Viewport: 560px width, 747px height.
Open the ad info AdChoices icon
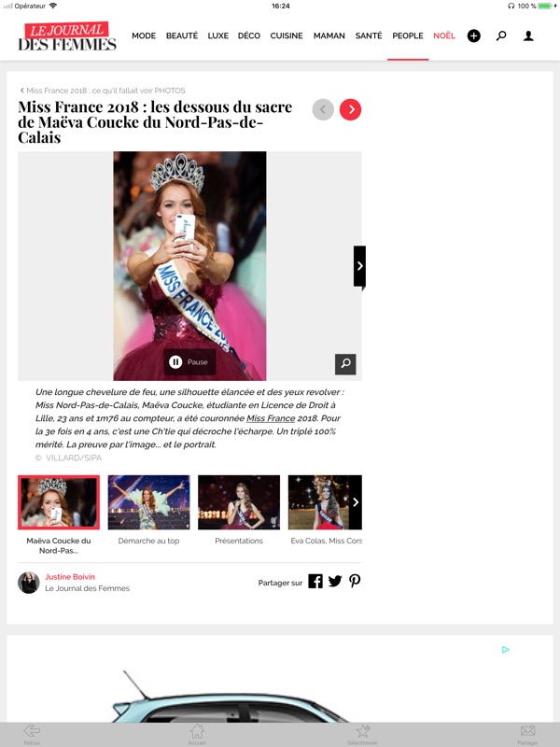(x=506, y=649)
